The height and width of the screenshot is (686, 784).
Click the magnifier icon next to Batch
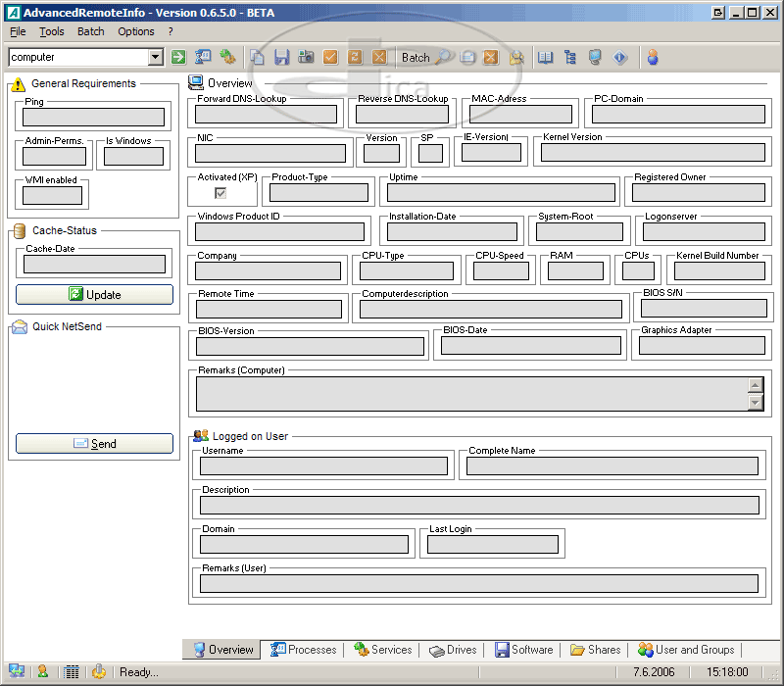coord(444,58)
